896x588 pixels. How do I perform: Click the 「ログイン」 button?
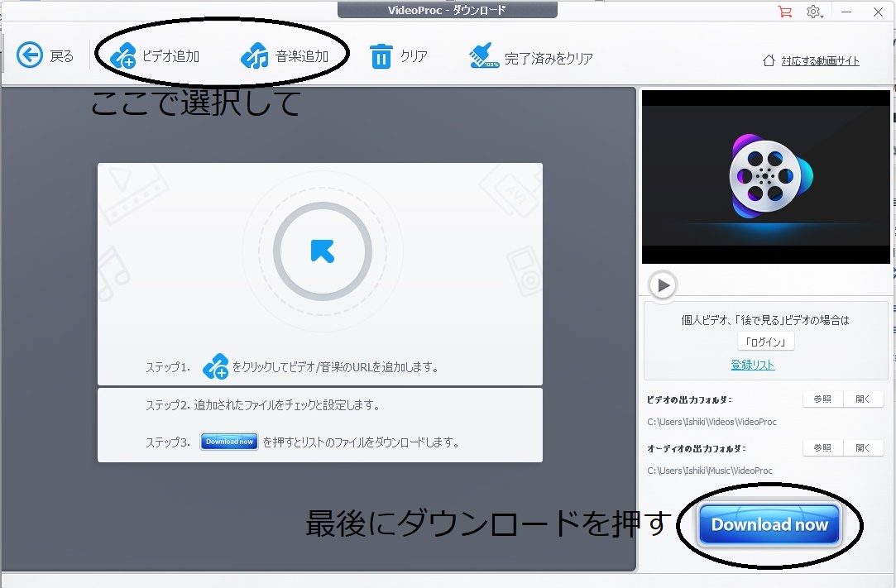[x=766, y=342]
